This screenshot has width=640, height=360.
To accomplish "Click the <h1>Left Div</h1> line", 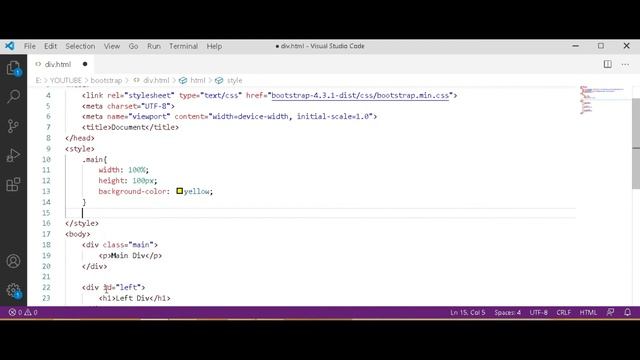I will tap(134, 298).
